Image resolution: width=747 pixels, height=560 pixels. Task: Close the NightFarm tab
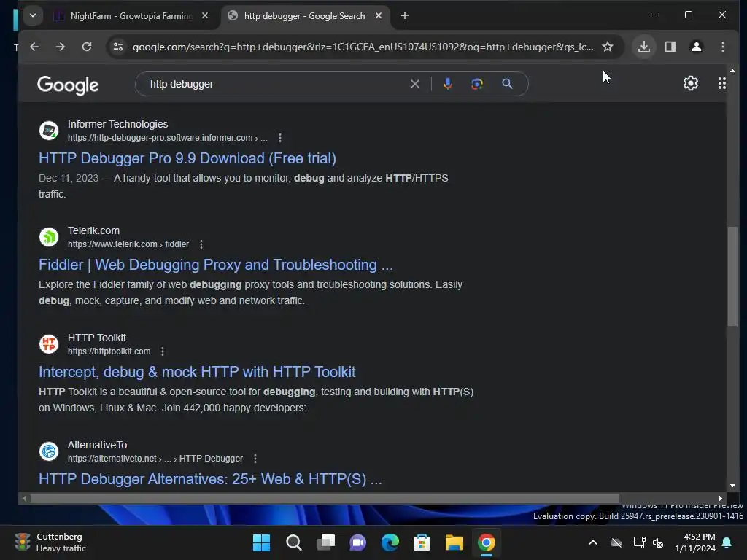(205, 16)
